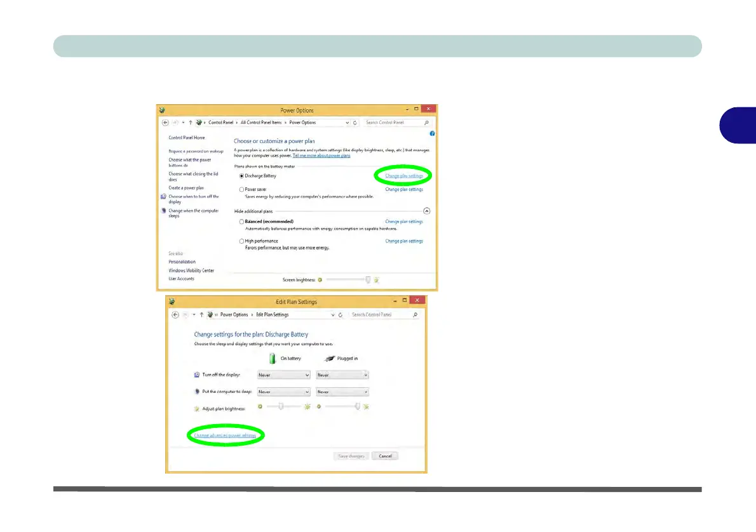Image resolution: width=756 pixels, height=532 pixels.
Task: Select the Power saver plan
Action: coord(241,189)
